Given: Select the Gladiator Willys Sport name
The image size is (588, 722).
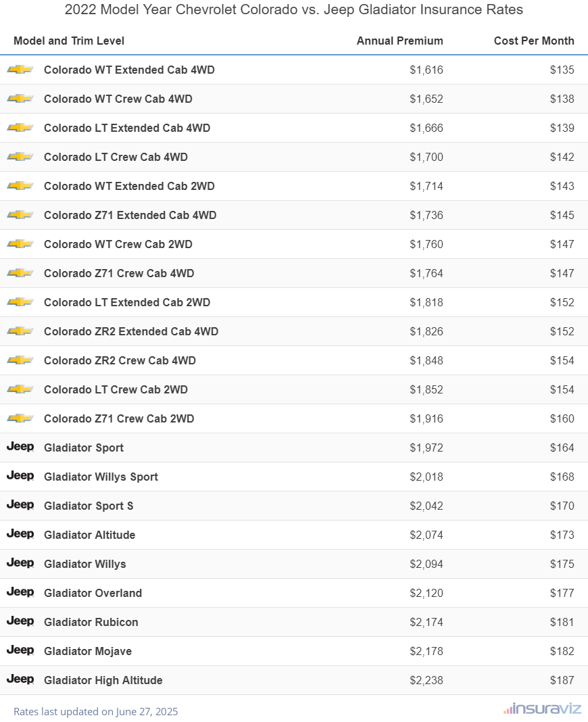Looking at the screenshot, I should click(101, 477).
